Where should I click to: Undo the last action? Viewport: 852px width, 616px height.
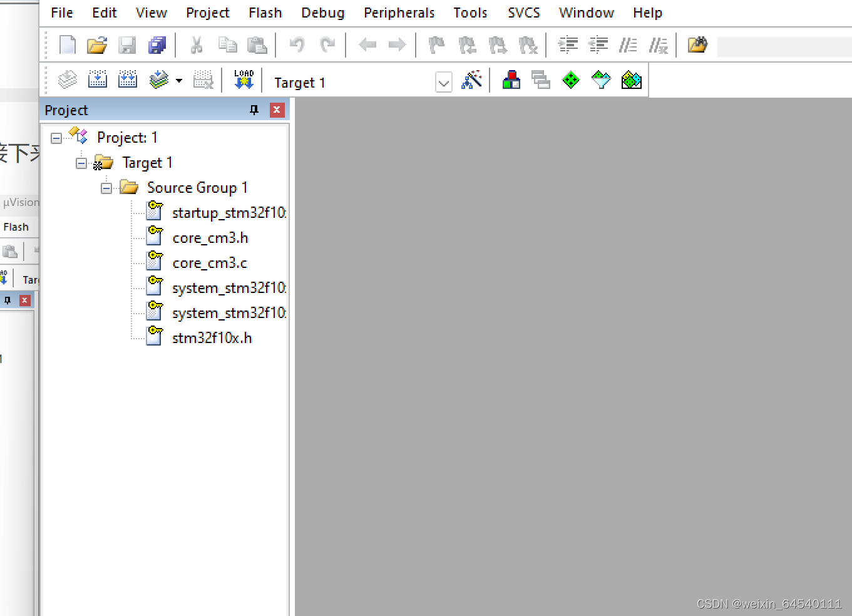pyautogui.click(x=297, y=44)
